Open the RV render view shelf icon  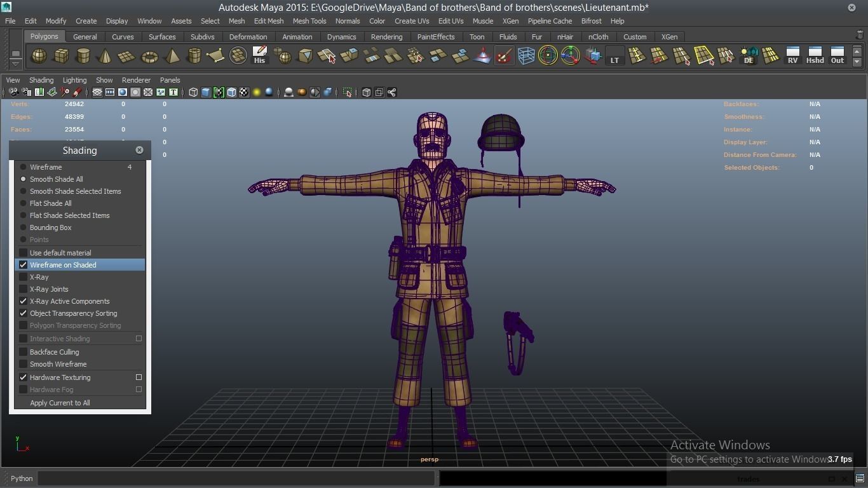tap(792, 56)
